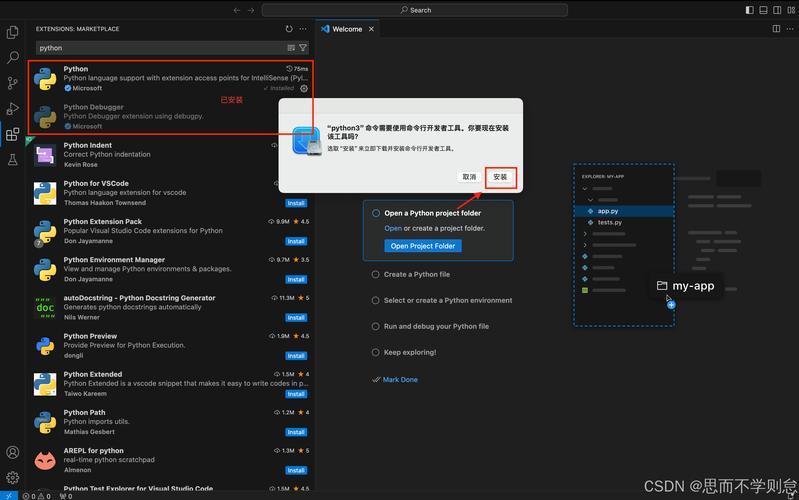Install the Python Environment Manager extension
Image resolution: width=799 pixels, height=500 pixels.
click(296, 279)
